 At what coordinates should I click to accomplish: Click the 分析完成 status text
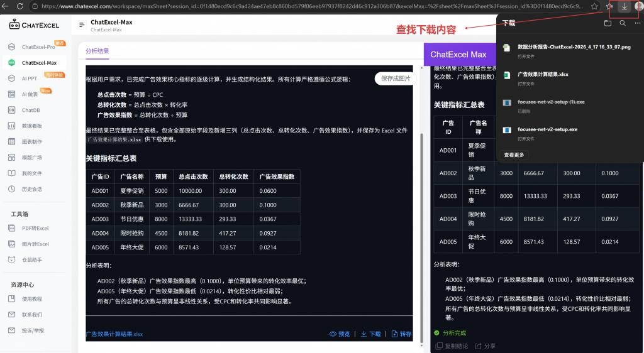pos(454,333)
